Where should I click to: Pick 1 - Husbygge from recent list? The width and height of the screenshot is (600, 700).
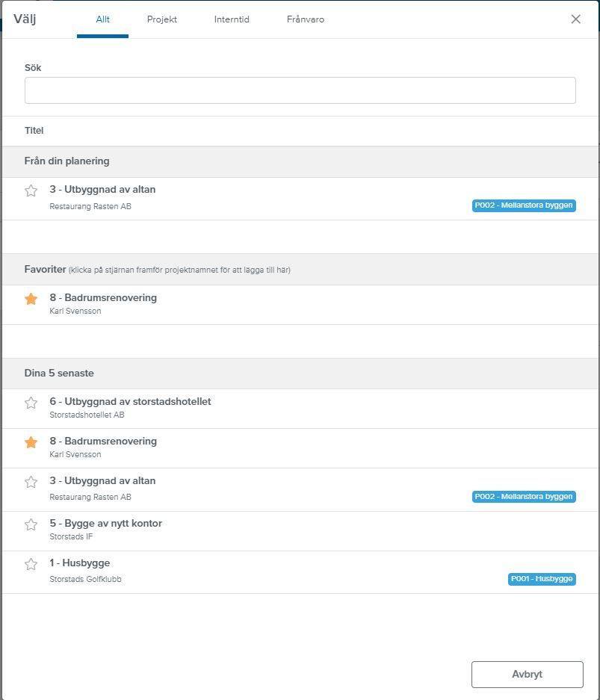coord(300,572)
